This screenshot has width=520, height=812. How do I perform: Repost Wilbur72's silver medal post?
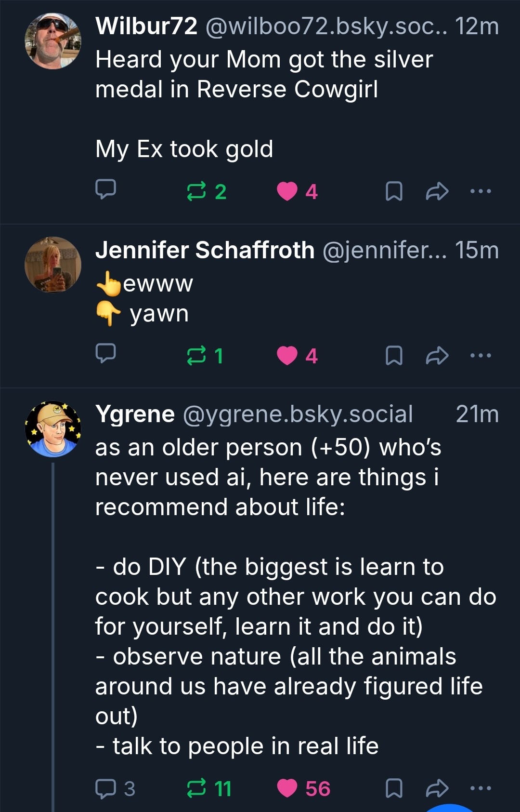[196, 191]
